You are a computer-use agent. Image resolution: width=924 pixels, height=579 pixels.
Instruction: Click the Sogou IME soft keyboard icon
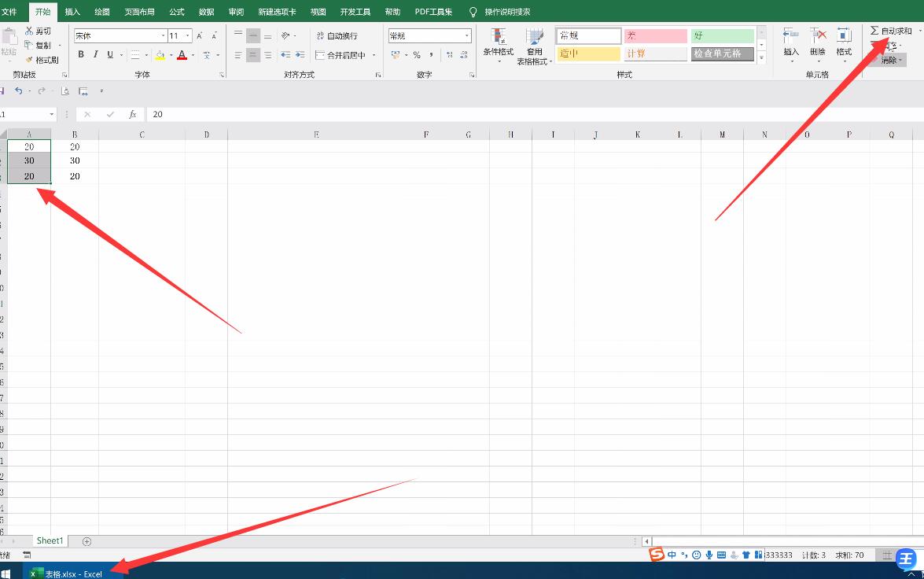pyautogui.click(x=721, y=555)
